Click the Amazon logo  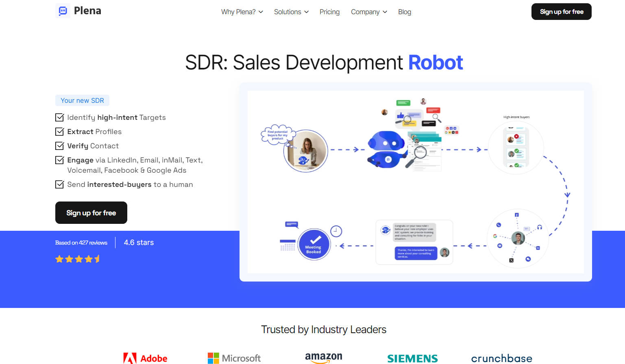324,357
